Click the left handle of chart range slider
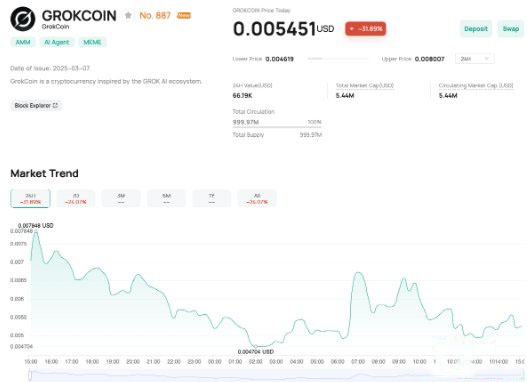 coord(30,375)
